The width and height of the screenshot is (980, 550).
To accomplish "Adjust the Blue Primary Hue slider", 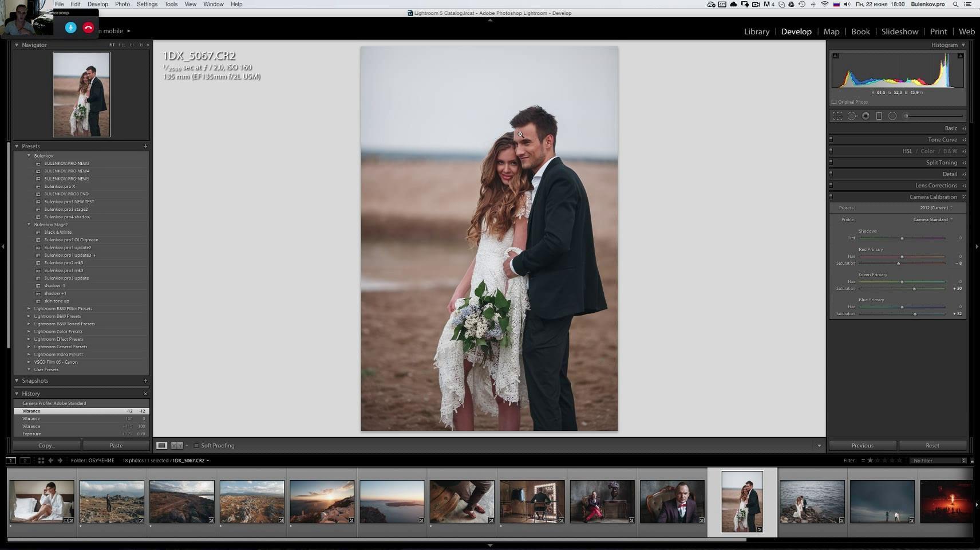I will 902,307.
